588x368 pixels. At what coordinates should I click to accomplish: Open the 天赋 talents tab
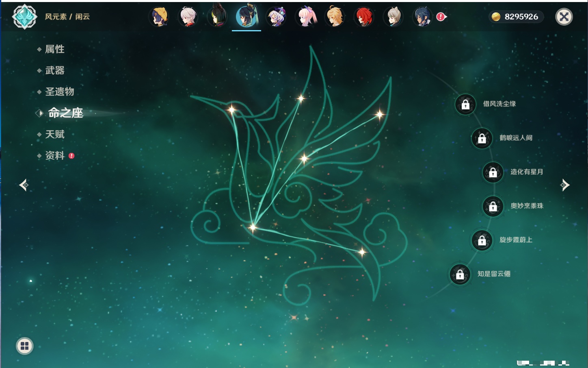point(54,134)
